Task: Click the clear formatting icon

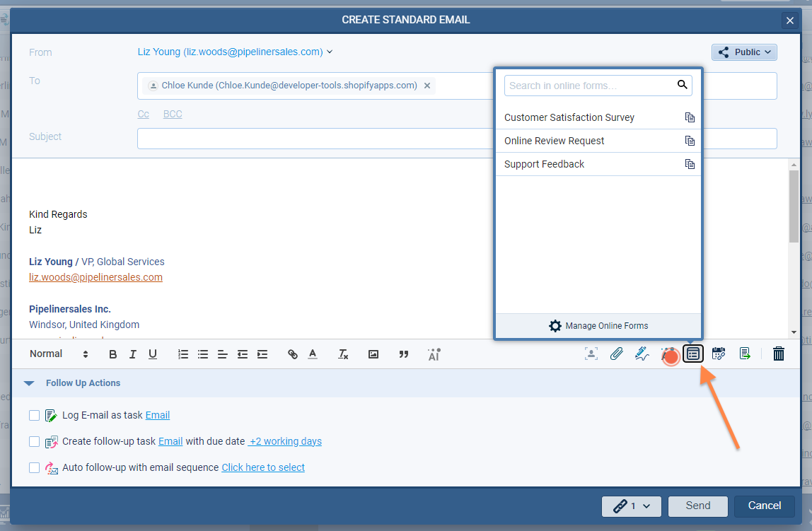Action: pyautogui.click(x=343, y=354)
